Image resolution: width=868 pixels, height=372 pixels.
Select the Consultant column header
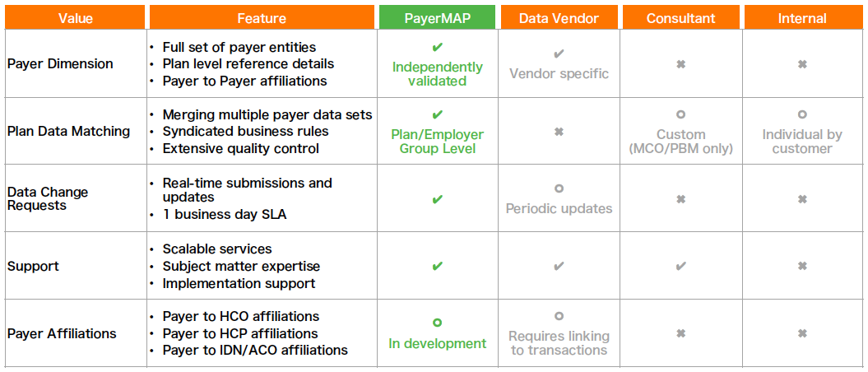click(681, 18)
